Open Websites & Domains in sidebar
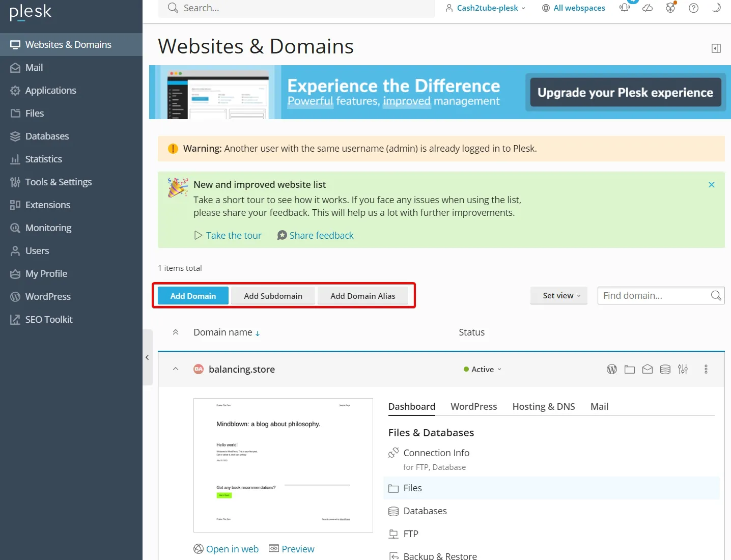Viewport: 731px width, 560px height. (x=71, y=44)
